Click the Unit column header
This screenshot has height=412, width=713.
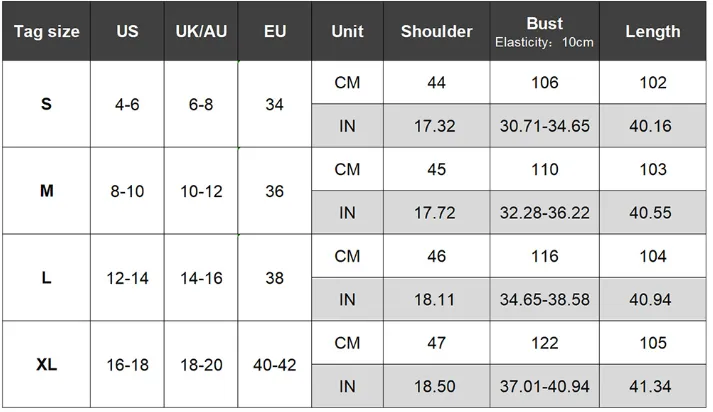click(347, 31)
